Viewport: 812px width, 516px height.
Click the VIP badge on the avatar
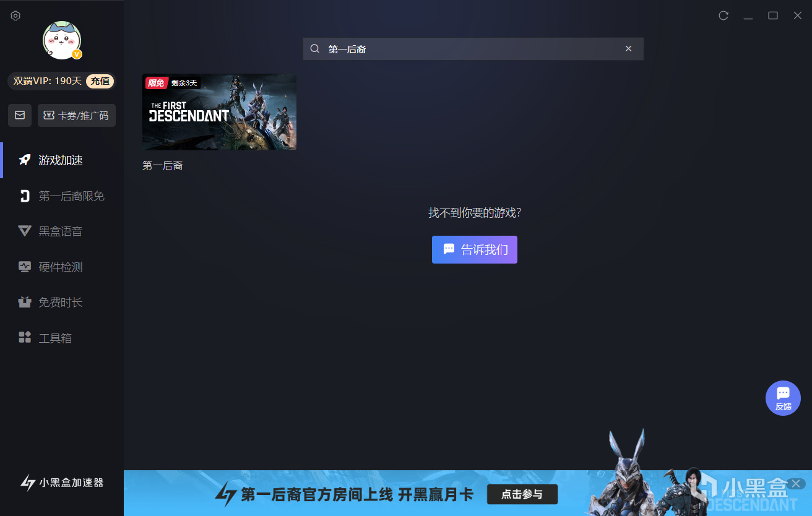(x=77, y=54)
